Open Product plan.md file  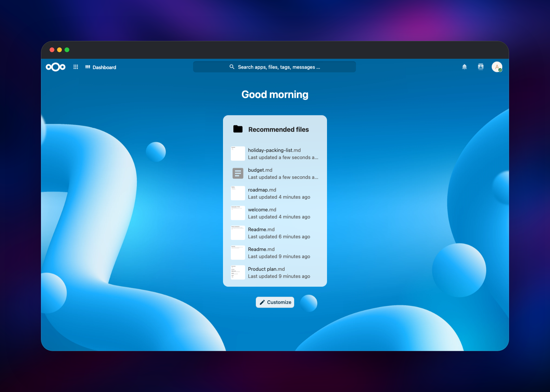275,272
